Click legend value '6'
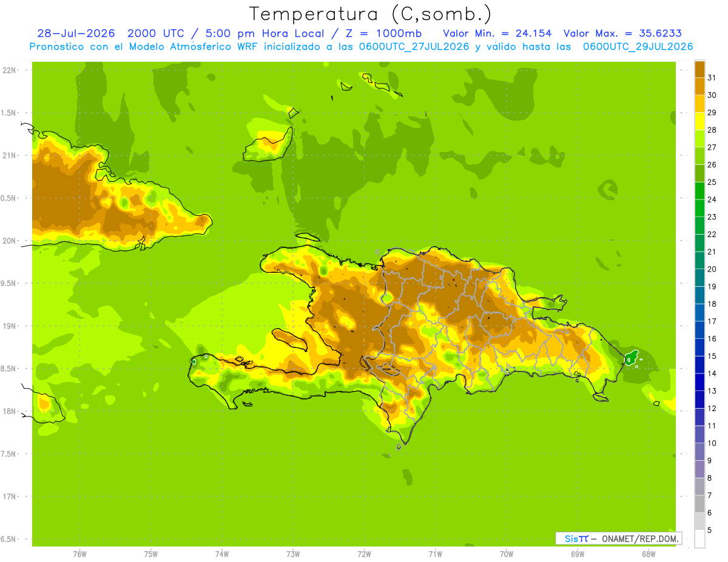This screenshot has height=562, width=728. (710, 513)
